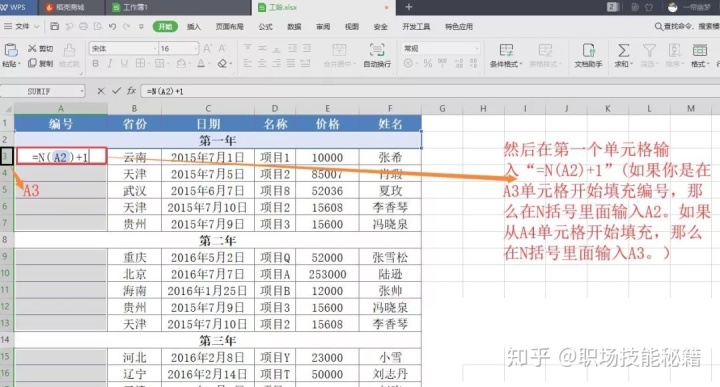
Task: Click the Sum (求和) sigma icon
Action: pos(623,50)
